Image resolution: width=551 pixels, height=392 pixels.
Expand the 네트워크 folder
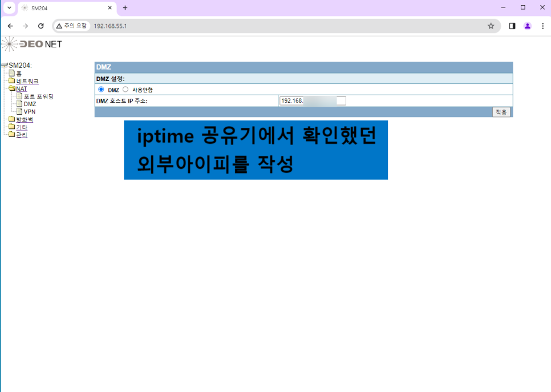coord(27,81)
